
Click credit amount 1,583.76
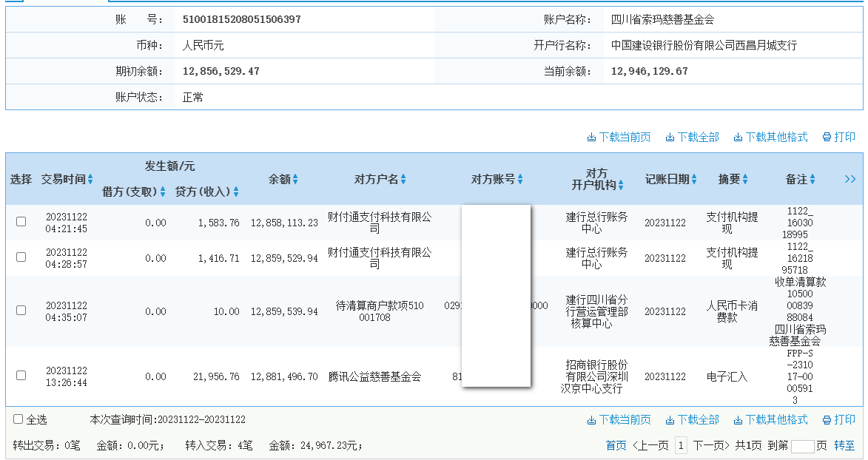[x=218, y=223]
